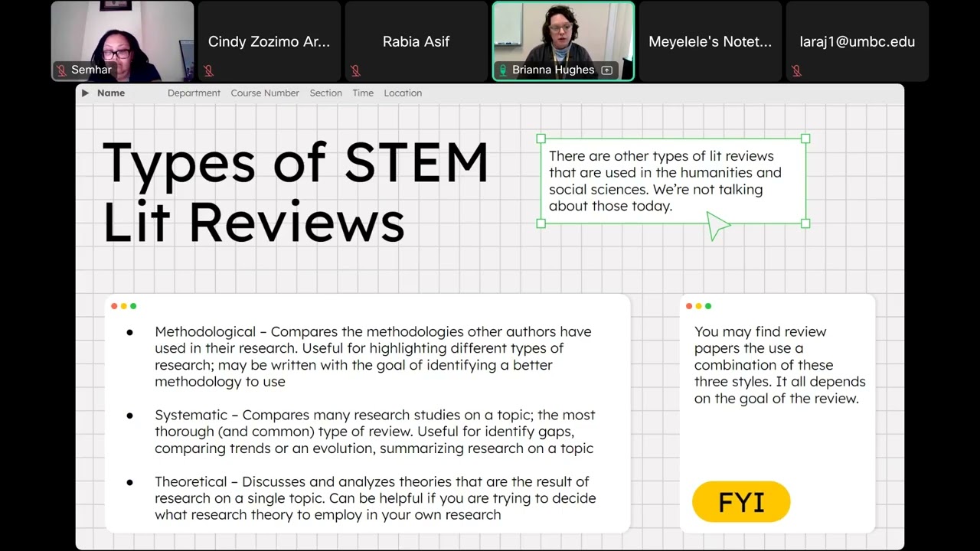Image resolution: width=980 pixels, height=551 pixels.
Task: Click the green cursor arrow graphic
Action: click(x=717, y=226)
